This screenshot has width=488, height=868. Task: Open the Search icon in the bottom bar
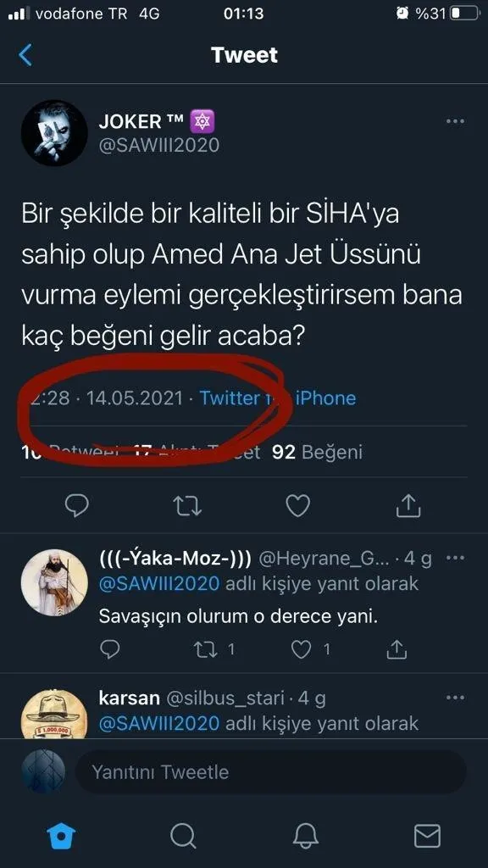(182, 835)
